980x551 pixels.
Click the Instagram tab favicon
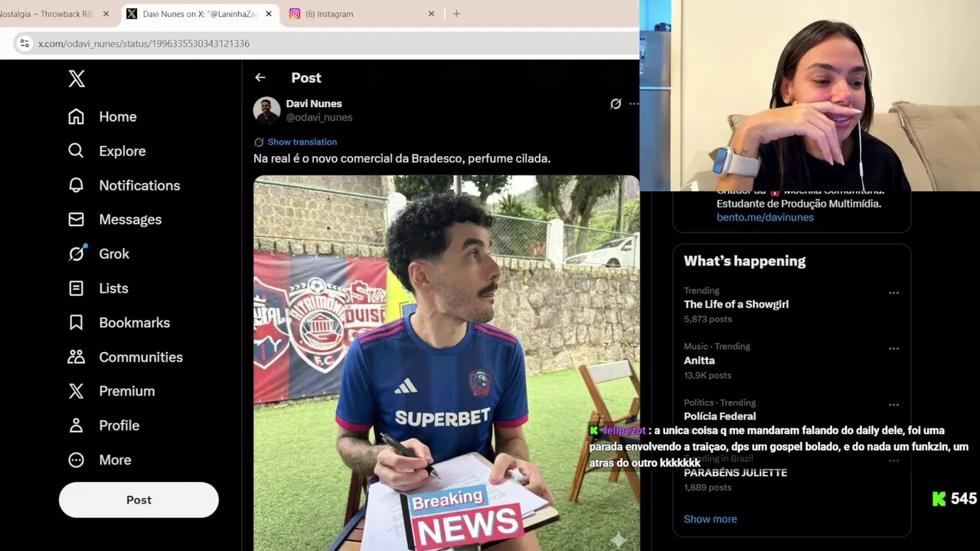[295, 14]
